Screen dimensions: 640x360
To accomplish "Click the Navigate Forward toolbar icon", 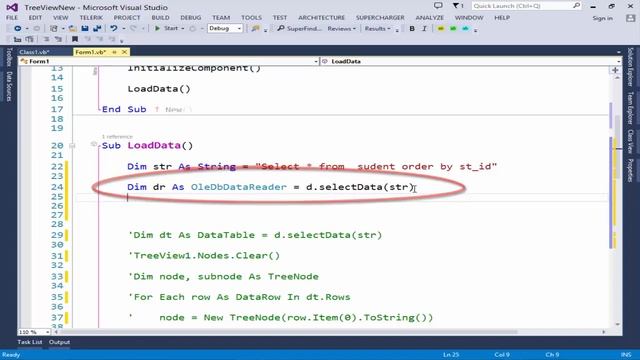I will 36,29.
